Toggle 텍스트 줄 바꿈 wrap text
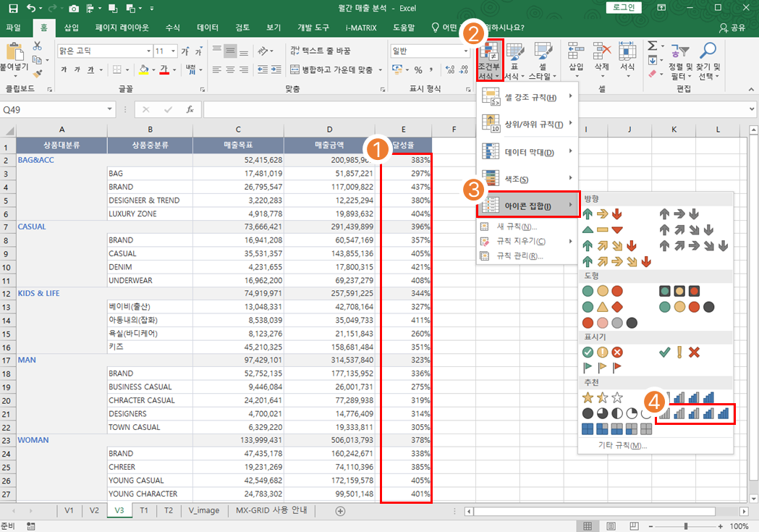 tap(319, 51)
